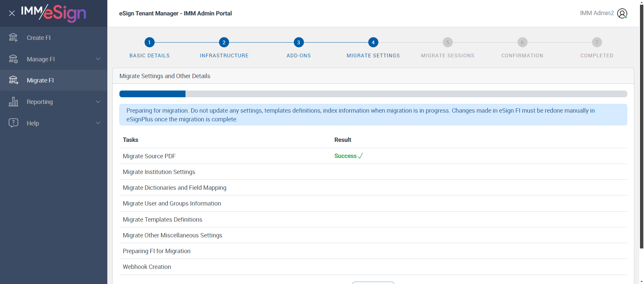Select Migrate Dictionaries and Field Mapping task
This screenshot has height=284, width=644.
point(174,188)
